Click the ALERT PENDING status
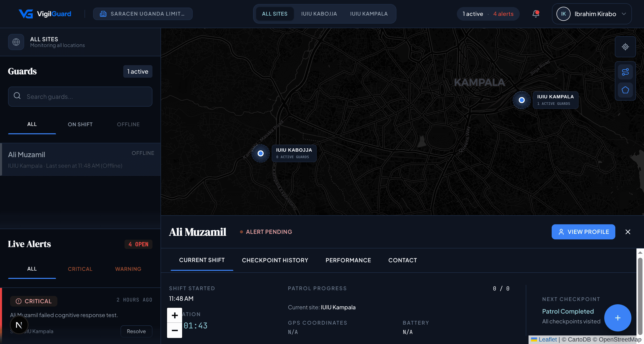The height and width of the screenshot is (344, 644). (266, 232)
